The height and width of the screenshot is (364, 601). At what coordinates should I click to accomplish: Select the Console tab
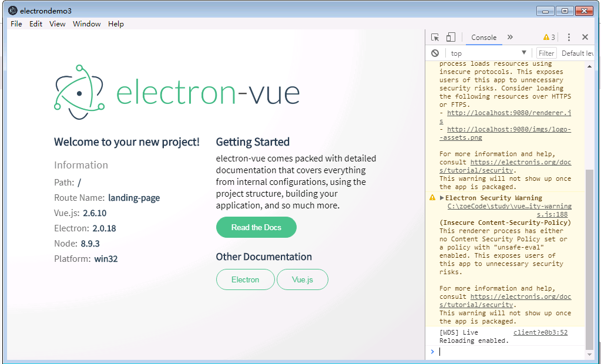(x=484, y=37)
